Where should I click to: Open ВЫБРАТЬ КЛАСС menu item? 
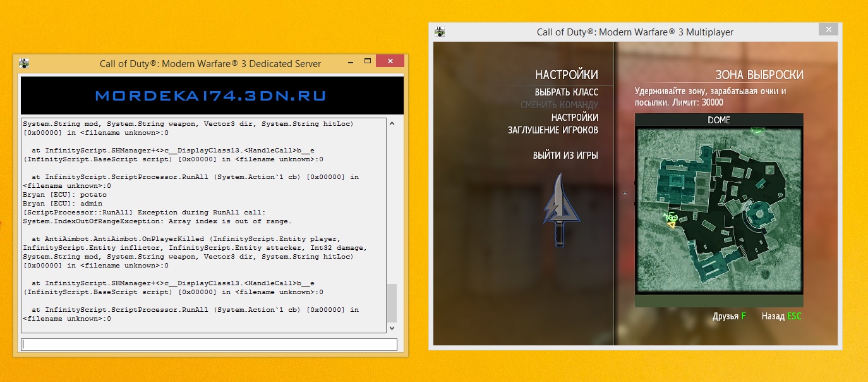[566, 92]
